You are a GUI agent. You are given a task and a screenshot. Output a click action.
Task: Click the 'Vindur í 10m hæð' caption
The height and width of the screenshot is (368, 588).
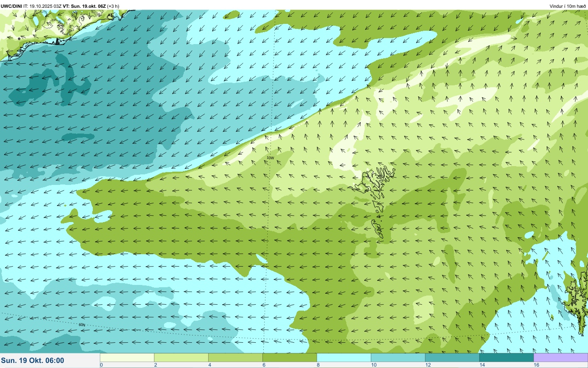click(568, 6)
